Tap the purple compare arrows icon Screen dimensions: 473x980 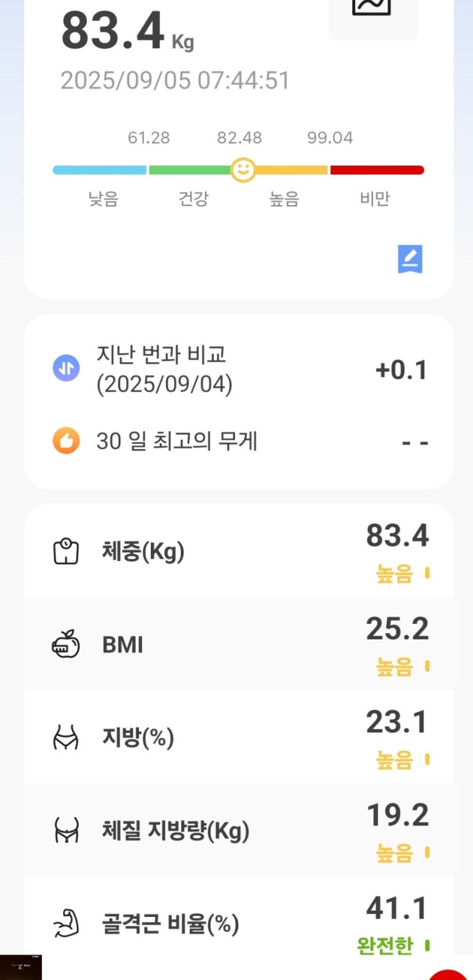(66, 369)
